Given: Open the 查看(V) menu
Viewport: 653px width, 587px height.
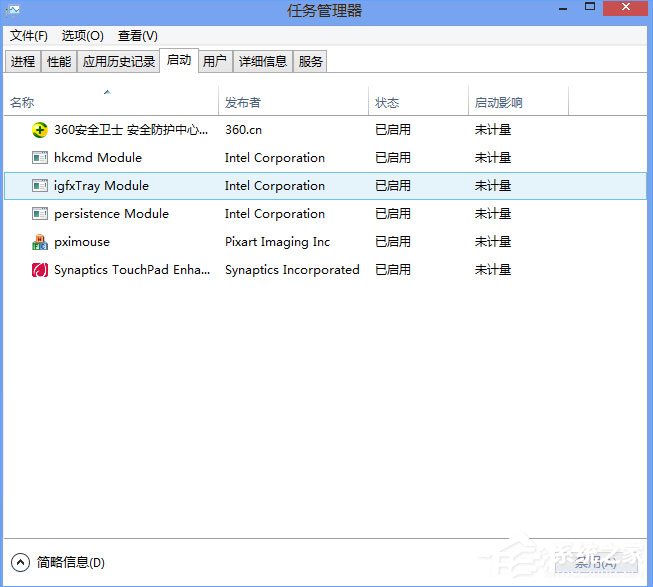Looking at the screenshot, I should pos(138,36).
